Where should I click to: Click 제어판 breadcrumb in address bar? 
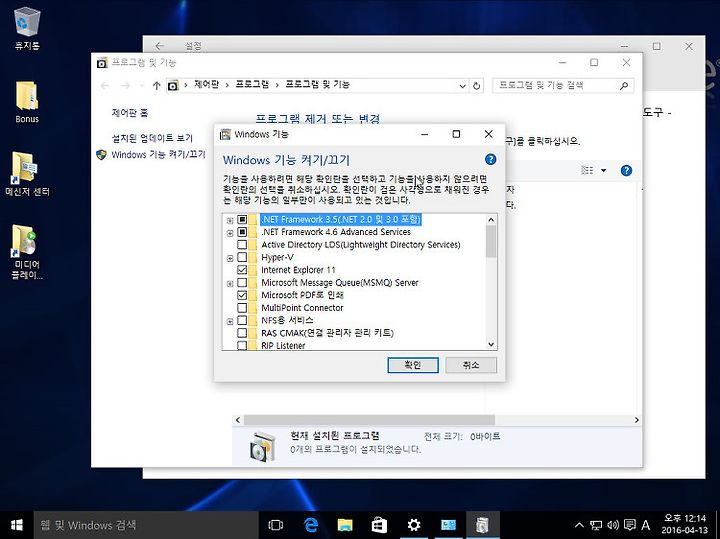pos(206,84)
